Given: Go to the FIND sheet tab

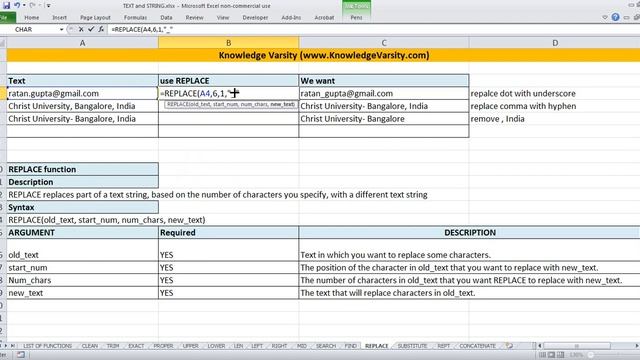Looking at the screenshot, I should [x=351, y=346].
